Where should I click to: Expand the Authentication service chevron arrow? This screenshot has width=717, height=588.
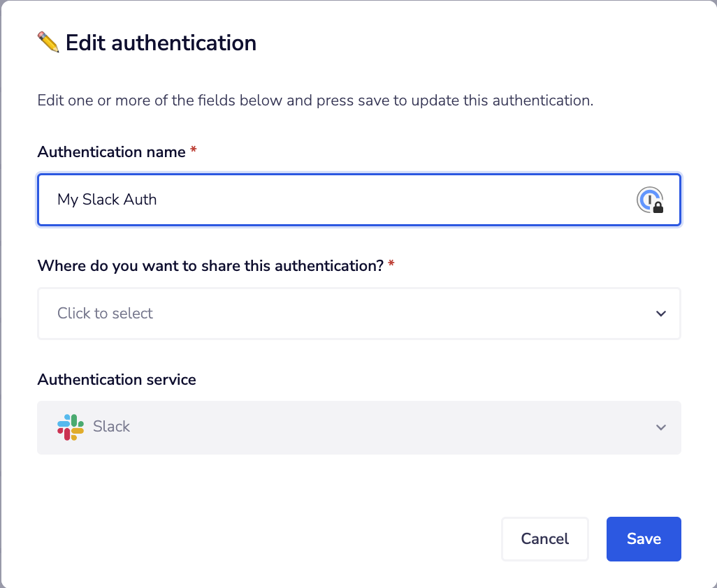pyautogui.click(x=660, y=427)
